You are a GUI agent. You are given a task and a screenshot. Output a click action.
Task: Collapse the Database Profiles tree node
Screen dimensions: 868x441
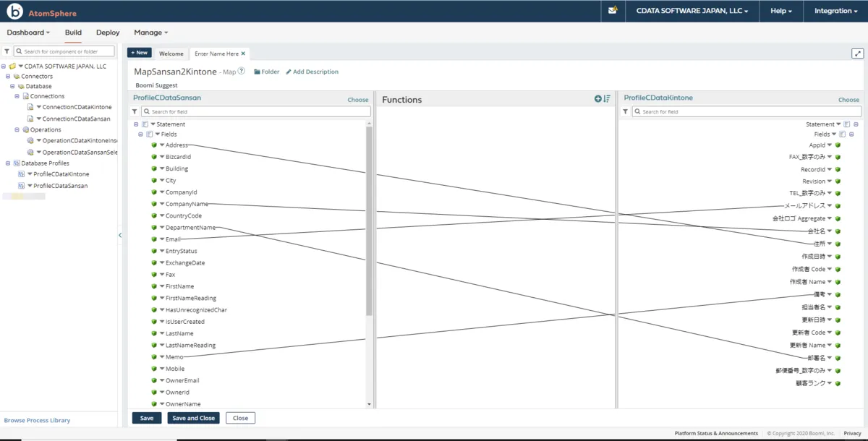pyautogui.click(x=8, y=163)
